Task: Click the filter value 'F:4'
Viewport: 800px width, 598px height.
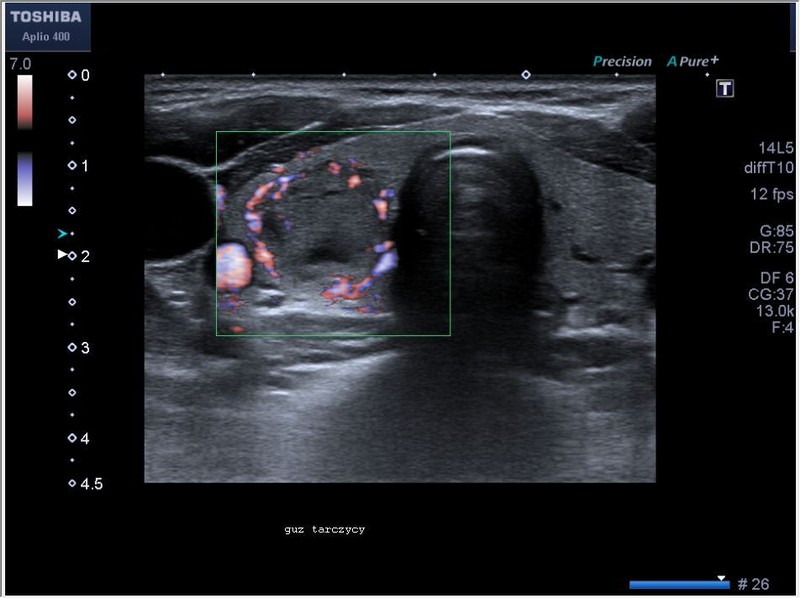Action: [782, 327]
